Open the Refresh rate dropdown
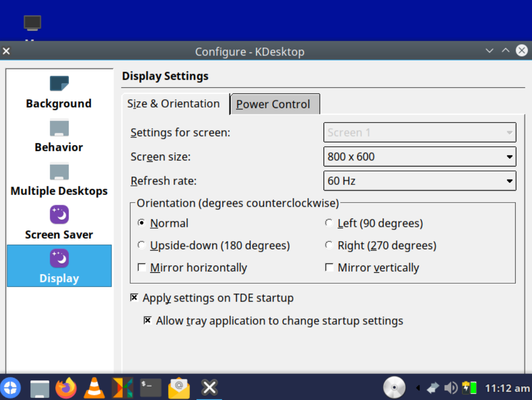 coord(420,181)
